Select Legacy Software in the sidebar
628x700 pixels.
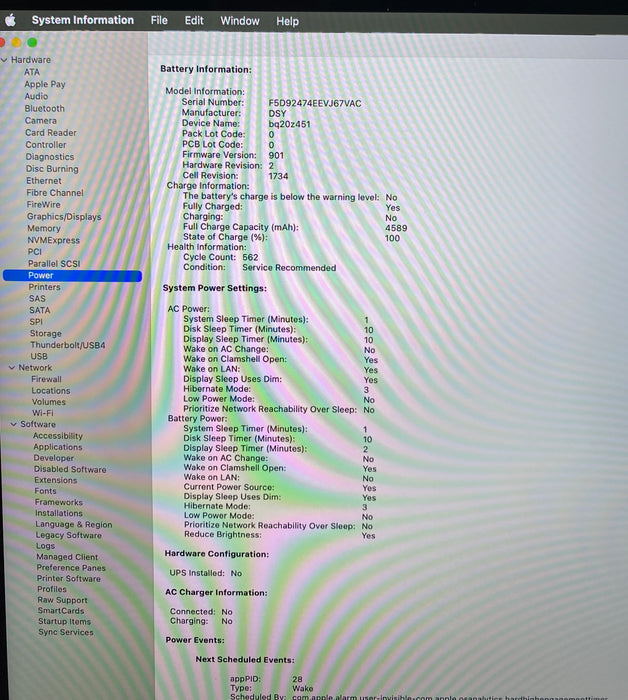pos(69,535)
